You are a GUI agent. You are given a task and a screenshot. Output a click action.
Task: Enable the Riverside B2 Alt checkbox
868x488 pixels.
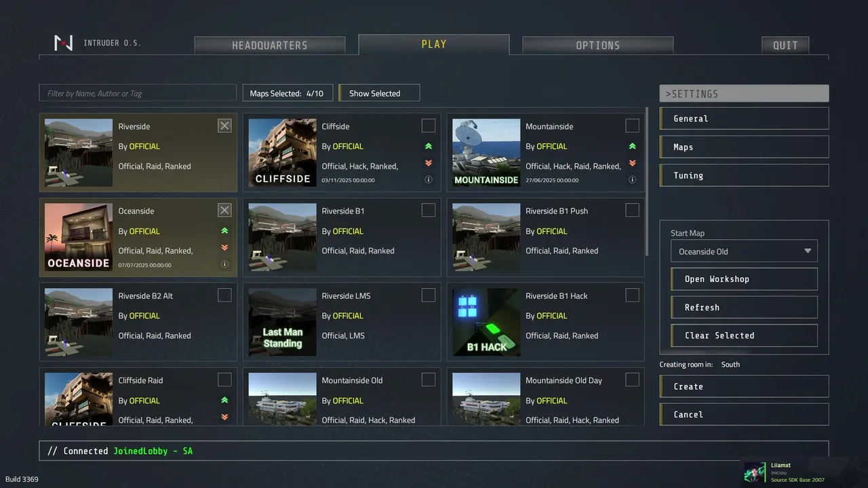click(x=224, y=295)
